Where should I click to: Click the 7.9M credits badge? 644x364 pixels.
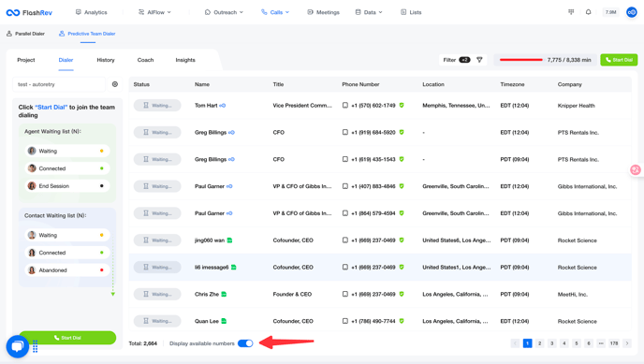610,12
